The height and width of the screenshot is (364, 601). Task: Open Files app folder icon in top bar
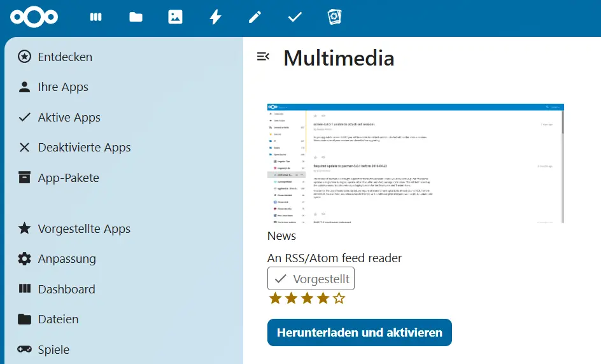click(136, 17)
